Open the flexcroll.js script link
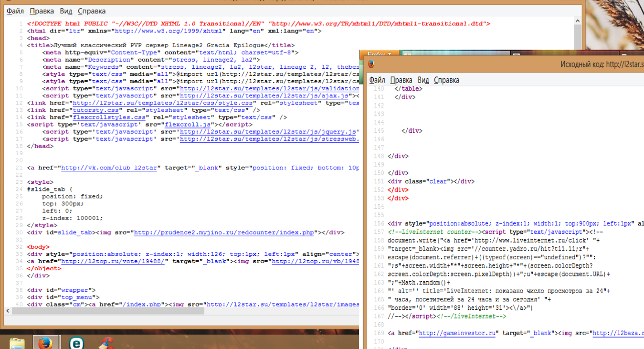This screenshot has height=349, width=644. click(188, 124)
